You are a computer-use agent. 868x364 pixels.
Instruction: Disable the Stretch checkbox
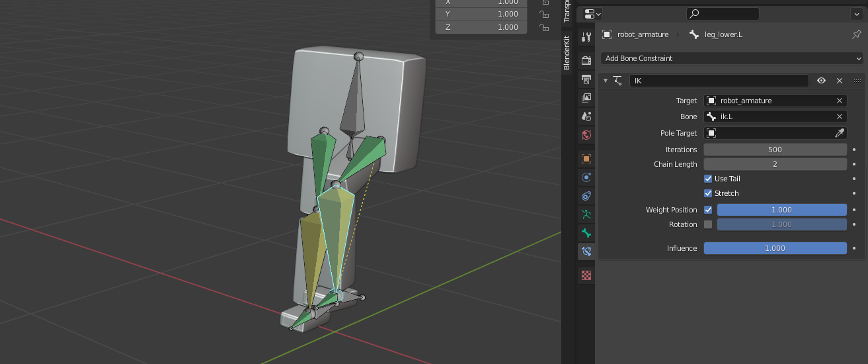708,193
